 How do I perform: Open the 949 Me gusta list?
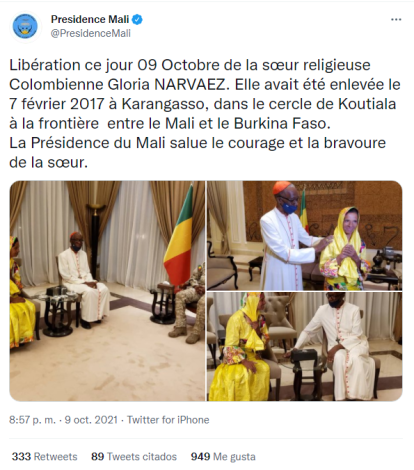click(223, 456)
